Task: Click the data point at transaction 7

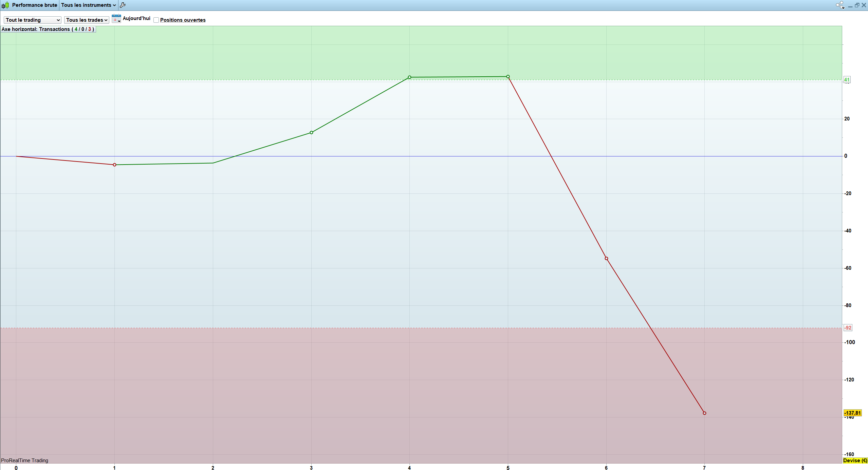Action: point(704,413)
